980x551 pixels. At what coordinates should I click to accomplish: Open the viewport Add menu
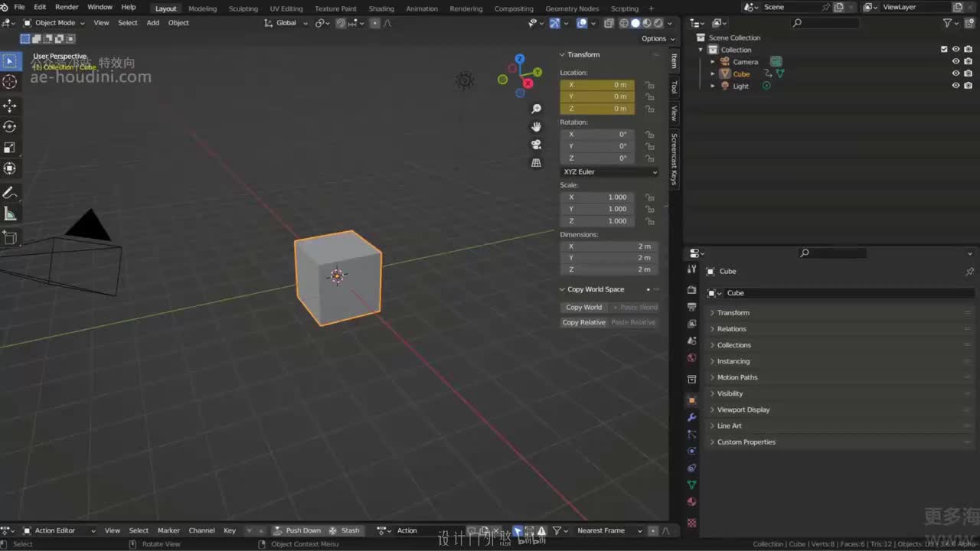(x=153, y=23)
